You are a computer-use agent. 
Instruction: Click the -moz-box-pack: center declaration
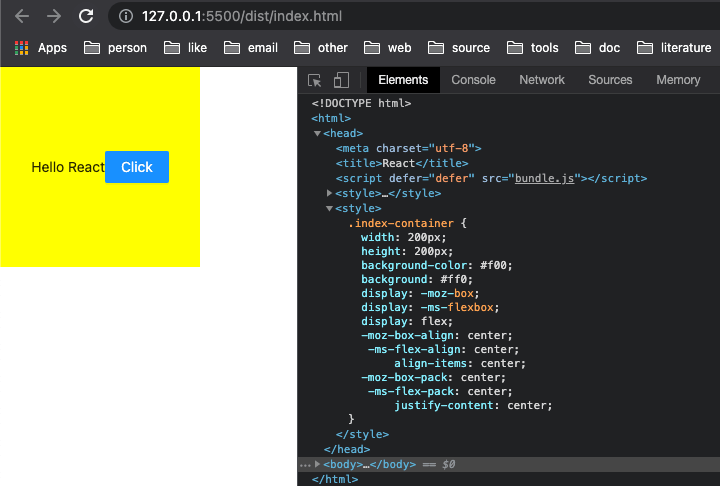(x=433, y=378)
